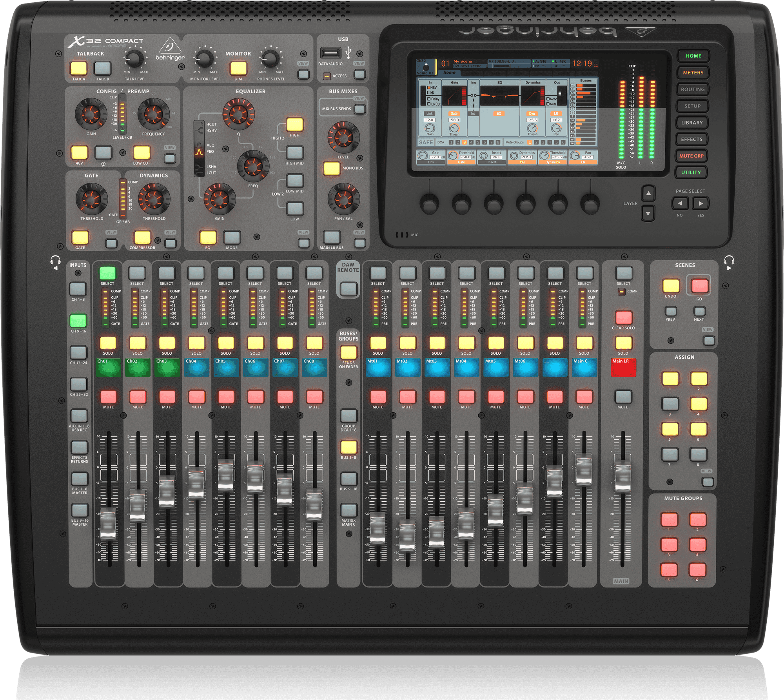This screenshot has width=784, height=700.
Task: Click the USB section VIEW button
Action: click(359, 74)
